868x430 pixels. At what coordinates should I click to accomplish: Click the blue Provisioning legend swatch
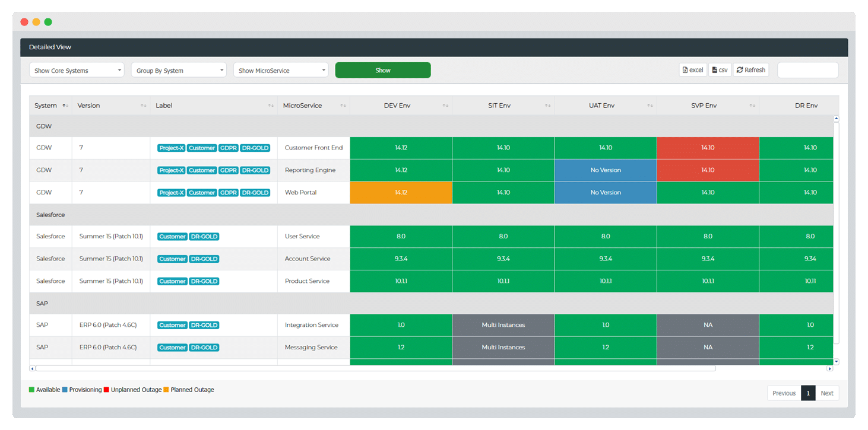pos(65,390)
